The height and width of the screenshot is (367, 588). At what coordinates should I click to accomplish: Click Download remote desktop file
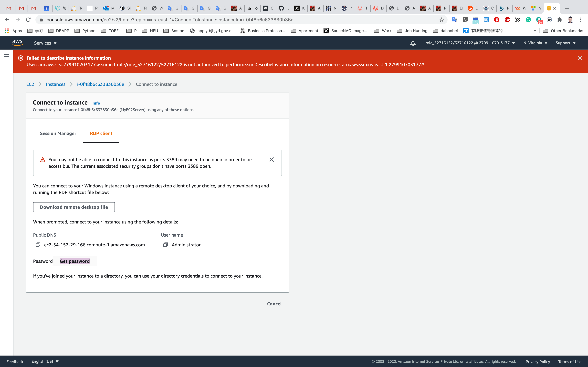coord(74,207)
